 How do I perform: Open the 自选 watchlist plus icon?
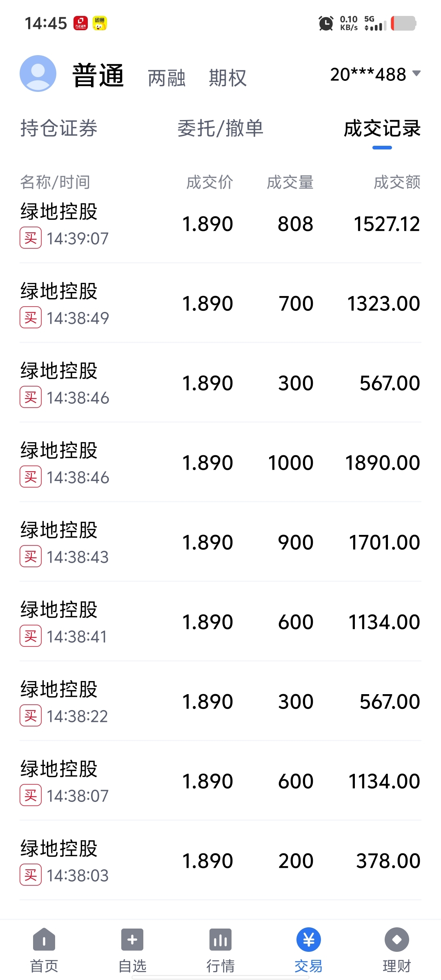tap(132, 940)
